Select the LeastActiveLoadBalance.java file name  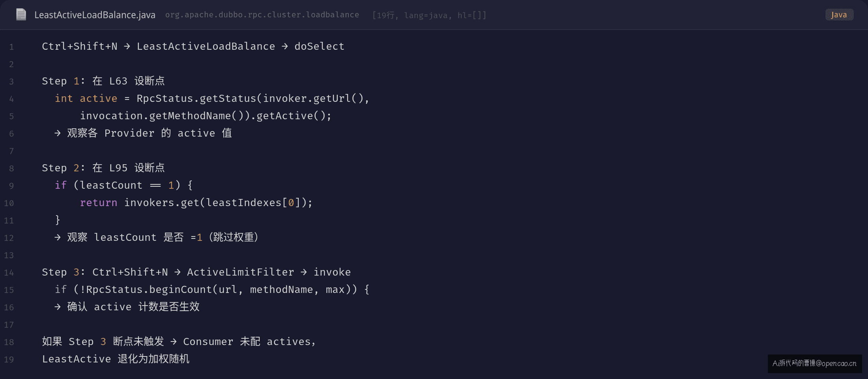coord(95,15)
